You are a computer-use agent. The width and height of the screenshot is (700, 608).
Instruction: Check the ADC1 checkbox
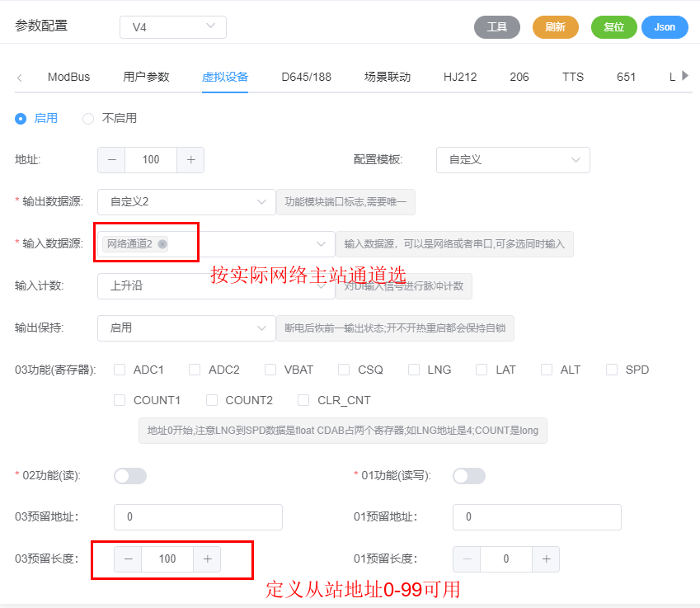click(120, 370)
